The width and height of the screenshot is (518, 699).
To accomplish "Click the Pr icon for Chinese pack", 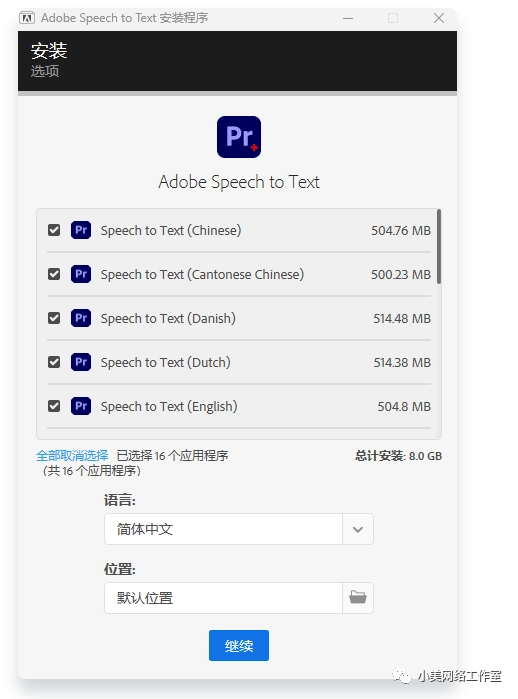I will point(81,230).
